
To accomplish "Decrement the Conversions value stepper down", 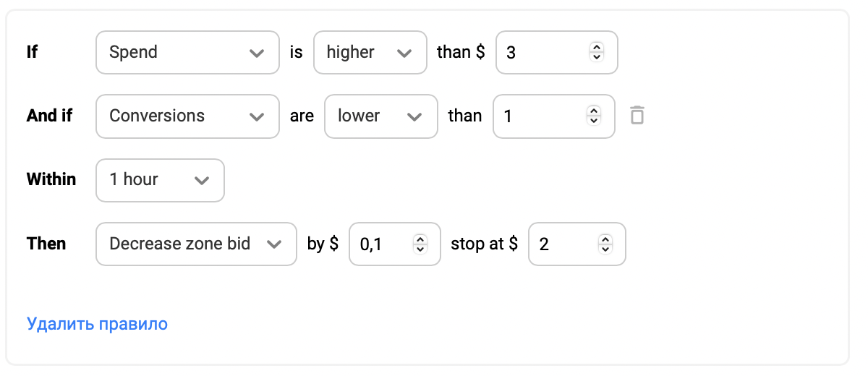I will 593,121.
